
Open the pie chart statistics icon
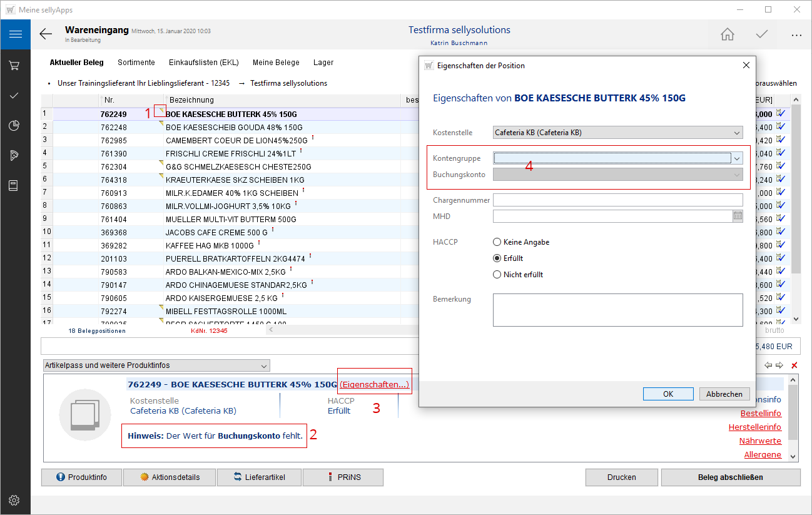(14, 126)
